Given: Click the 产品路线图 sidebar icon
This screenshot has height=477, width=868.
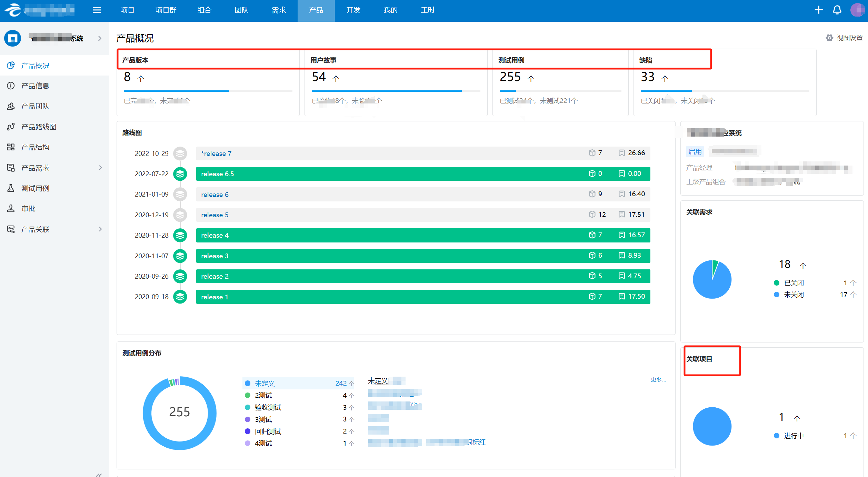Looking at the screenshot, I should (11, 127).
